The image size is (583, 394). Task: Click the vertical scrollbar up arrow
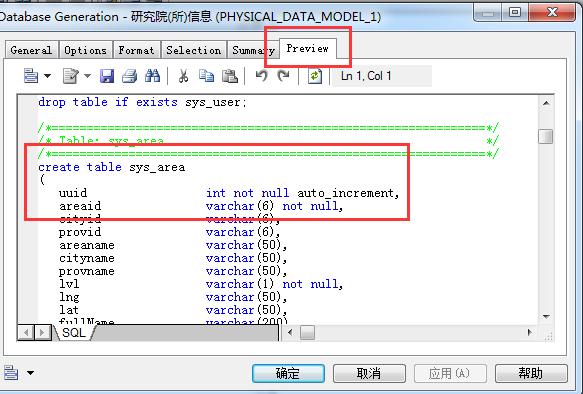[546, 103]
